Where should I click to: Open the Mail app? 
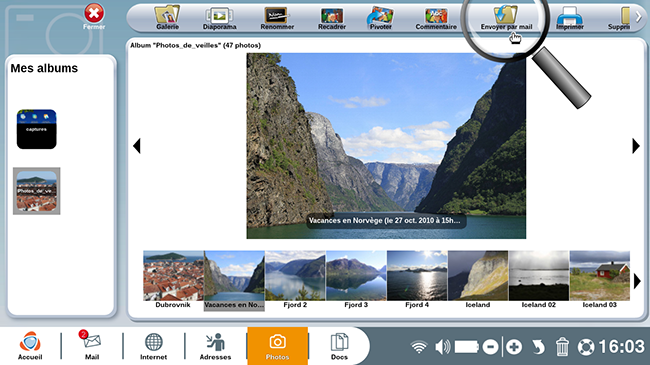click(92, 346)
